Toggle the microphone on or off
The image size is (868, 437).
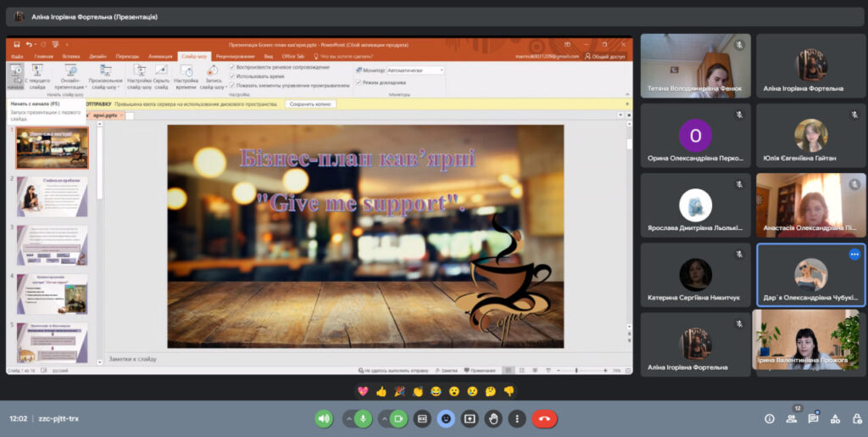tap(363, 418)
